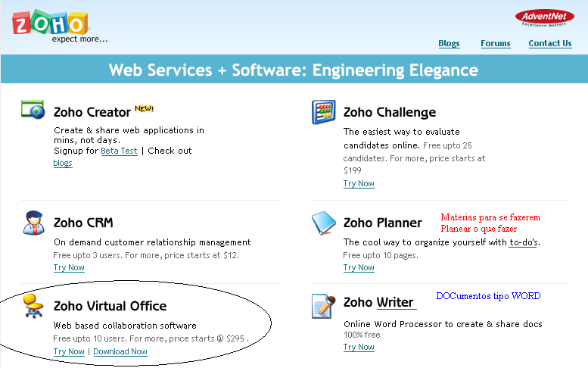The height and width of the screenshot is (368, 588).
Task: Click Try Now under Zoho Virtual Office
Action: click(x=69, y=351)
